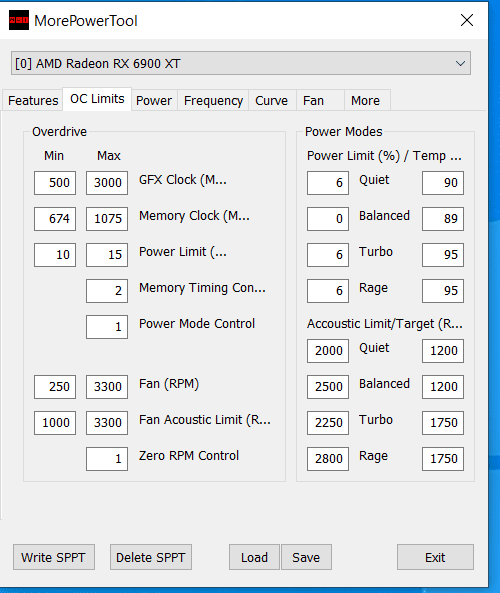Click the Fan Acoustic Limit label
Image resolution: width=500 pixels, height=593 pixels.
click(205, 420)
